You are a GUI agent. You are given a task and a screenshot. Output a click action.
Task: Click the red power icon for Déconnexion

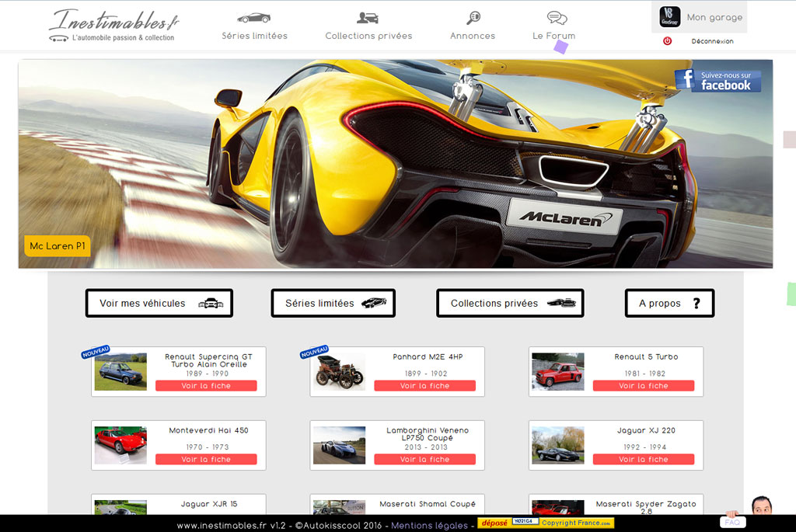click(668, 41)
